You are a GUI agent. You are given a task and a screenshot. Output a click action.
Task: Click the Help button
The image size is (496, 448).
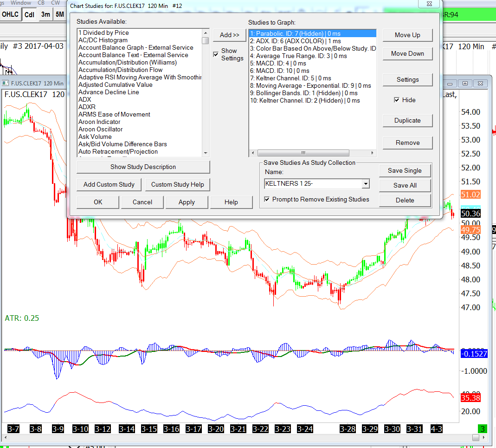click(231, 202)
